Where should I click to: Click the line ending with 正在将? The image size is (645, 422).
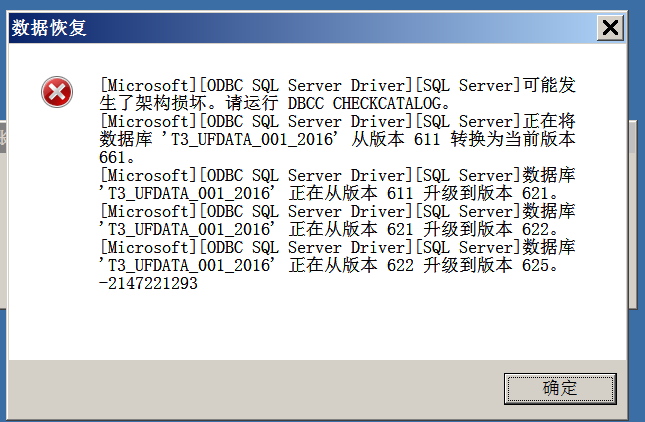(x=337, y=121)
